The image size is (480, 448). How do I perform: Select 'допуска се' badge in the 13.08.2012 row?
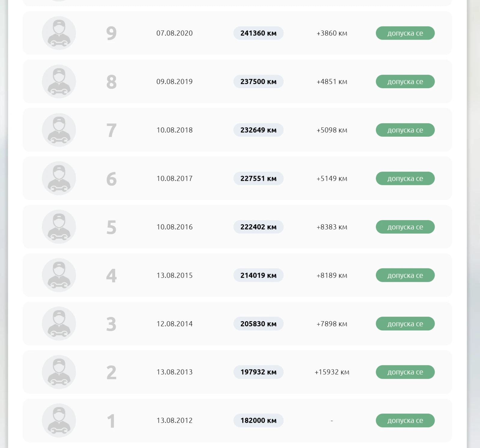coord(405,420)
